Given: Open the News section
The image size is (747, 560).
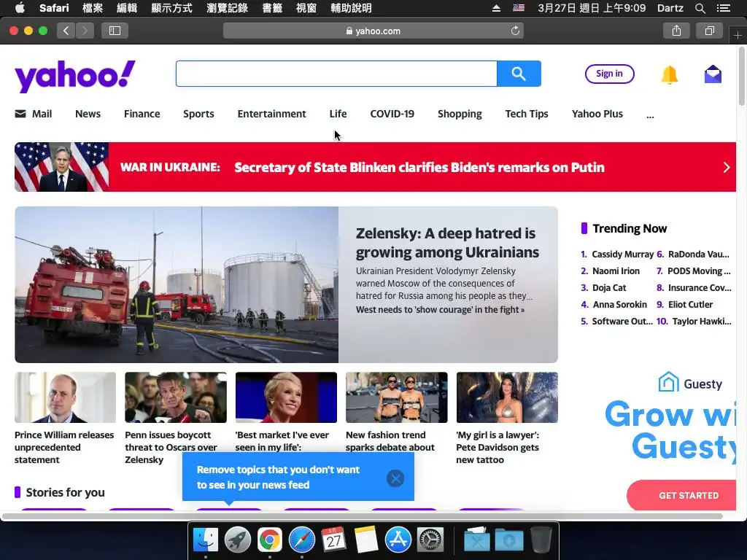Looking at the screenshot, I should coord(88,114).
